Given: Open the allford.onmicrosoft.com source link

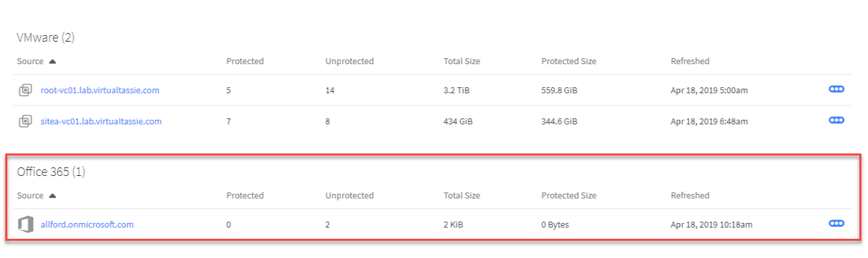Looking at the screenshot, I should click(x=87, y=225).
